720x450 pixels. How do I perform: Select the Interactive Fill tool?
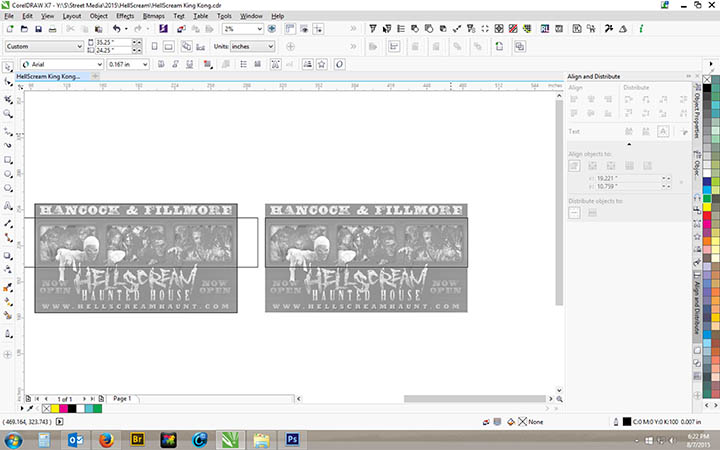pos(8,302)
